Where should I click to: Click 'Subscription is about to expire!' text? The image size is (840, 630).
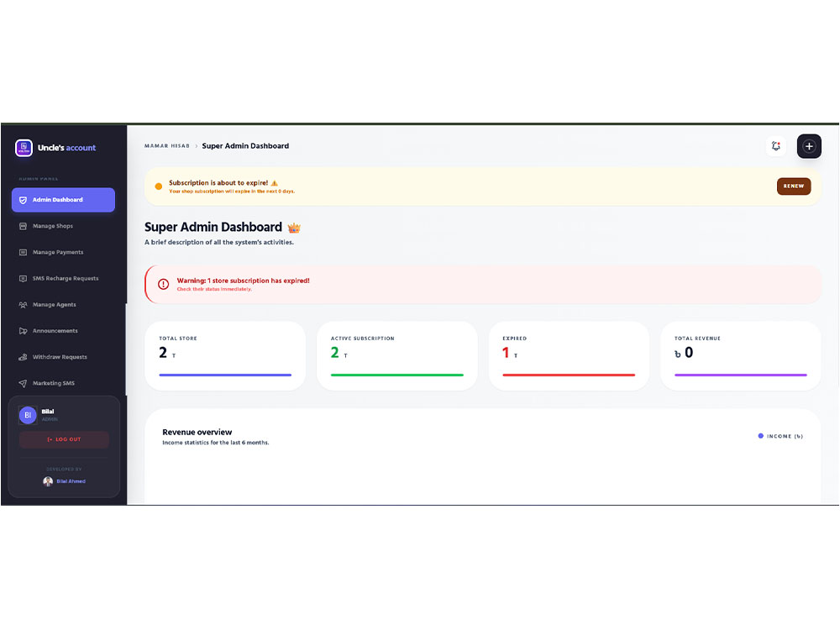click(x=218, y=182)
